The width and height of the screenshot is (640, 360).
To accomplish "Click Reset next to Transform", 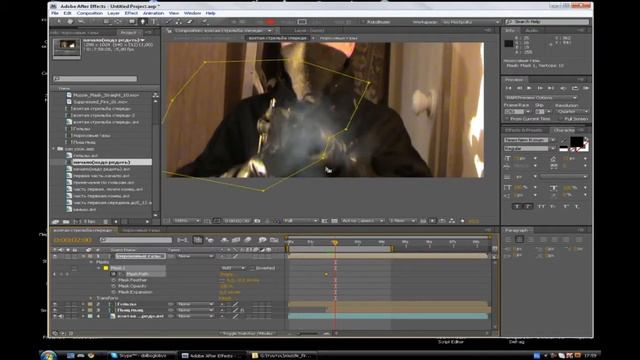I will [x=225, y=298].
